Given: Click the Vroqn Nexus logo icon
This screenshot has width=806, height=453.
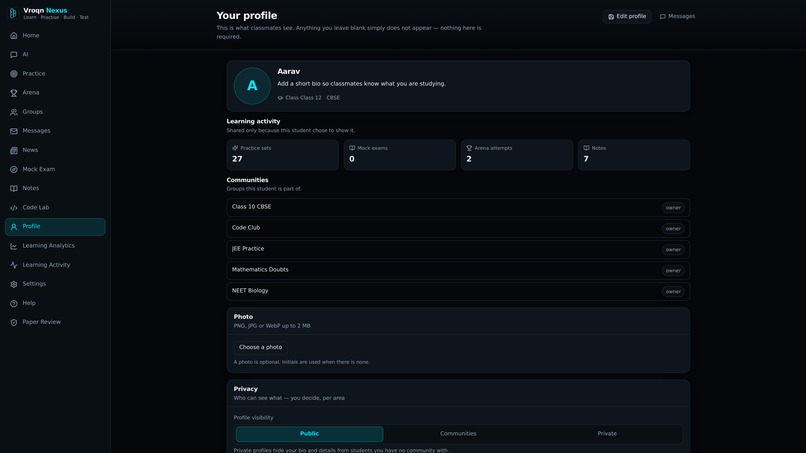Looking at the screenshot, I should [13, 13].
